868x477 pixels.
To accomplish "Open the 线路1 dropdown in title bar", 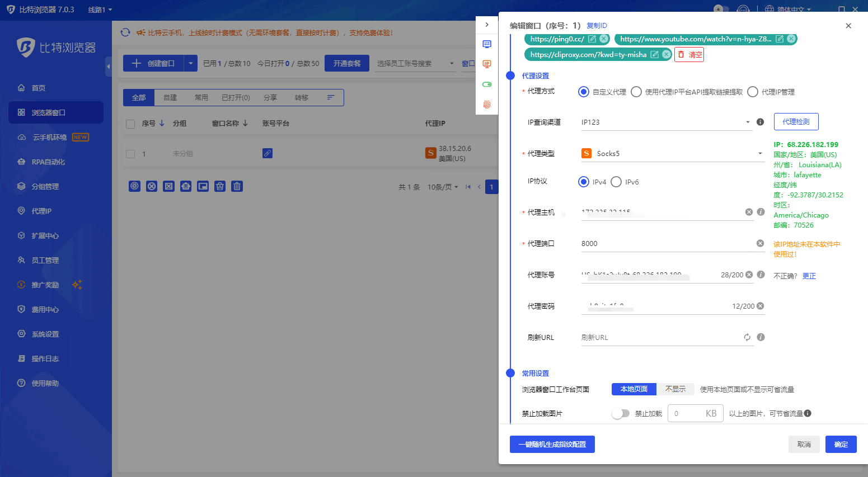I will click(100, 10).
